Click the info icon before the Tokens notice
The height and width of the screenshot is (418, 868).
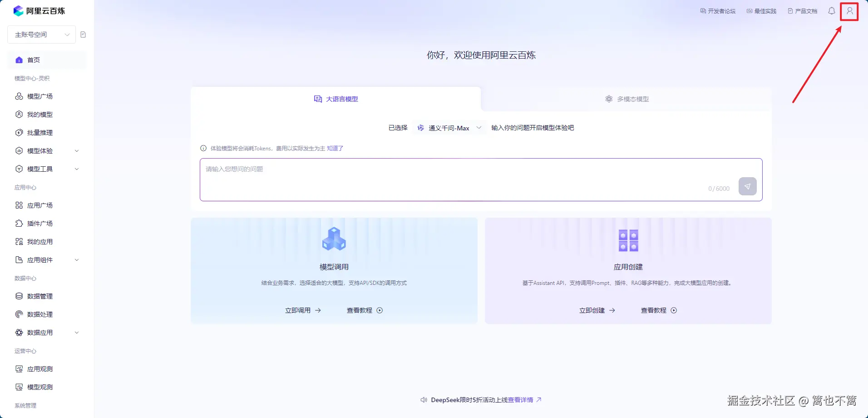(x=203, y=148)
